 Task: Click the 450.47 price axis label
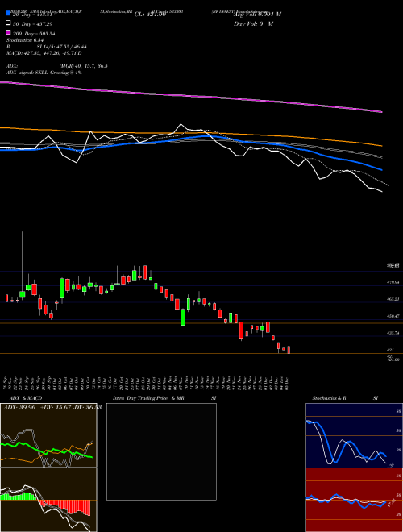tap(394, 316)
